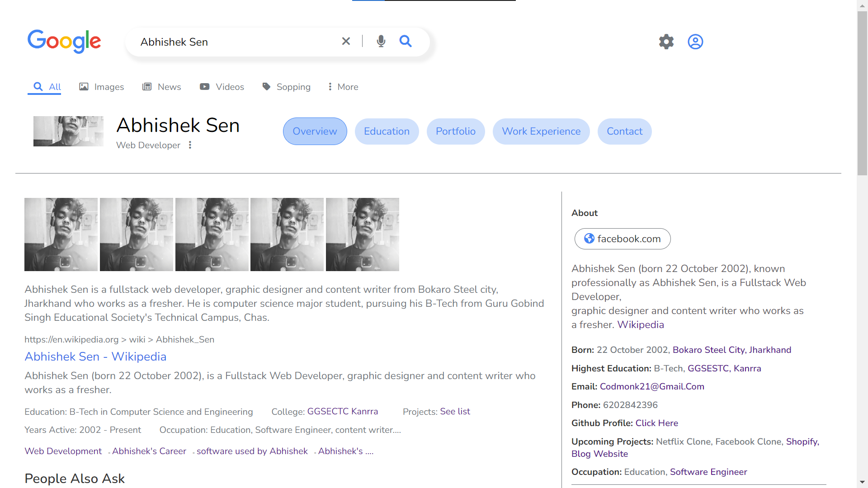
Task: Click the scrollbar down arrow
Action: tap(862, 483)
